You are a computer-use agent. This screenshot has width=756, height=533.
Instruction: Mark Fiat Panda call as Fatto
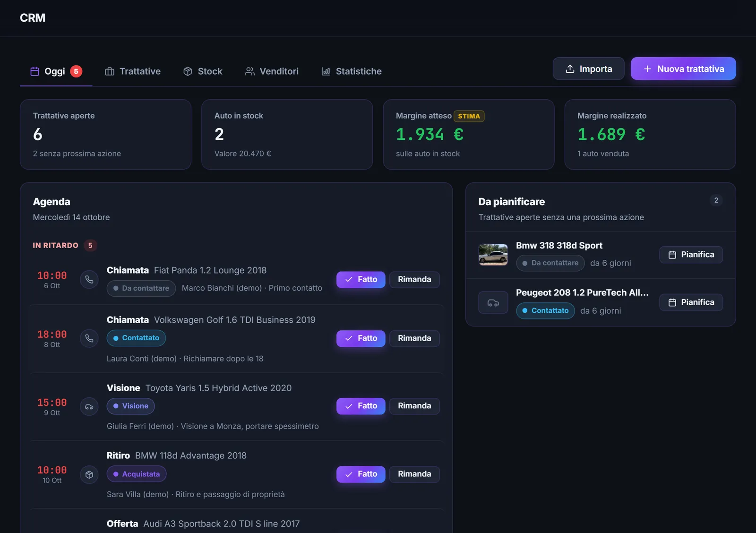click(361, 279)
